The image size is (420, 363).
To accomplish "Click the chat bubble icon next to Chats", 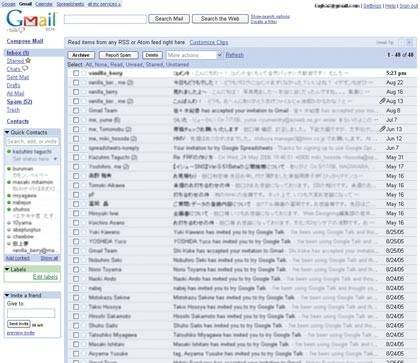I will [25, 69].
